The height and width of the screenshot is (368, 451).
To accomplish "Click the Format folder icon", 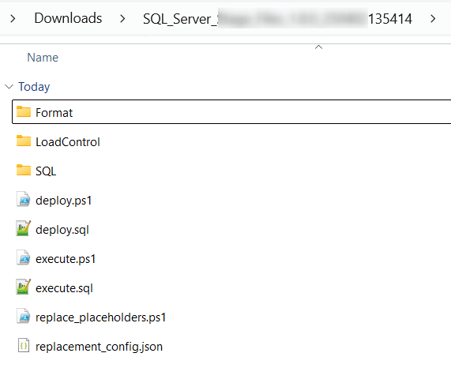I will click(x=24, y=112).
